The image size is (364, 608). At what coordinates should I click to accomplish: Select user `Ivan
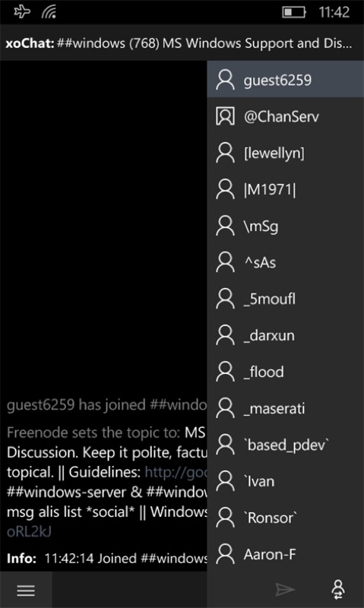pyautogui.click(x=285, y=481)
